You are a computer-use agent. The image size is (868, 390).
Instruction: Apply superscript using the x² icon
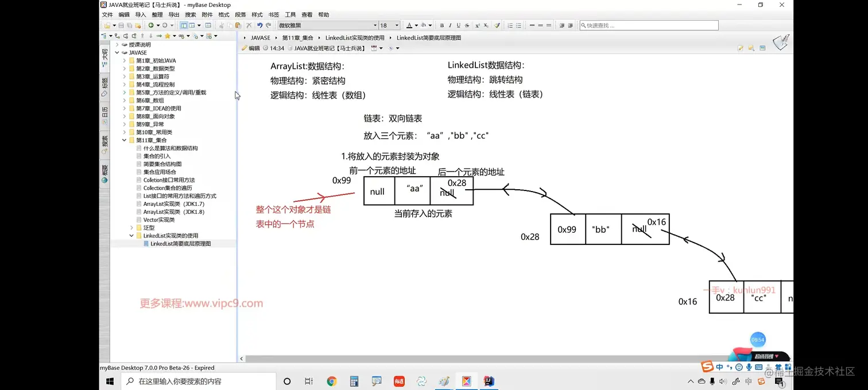478,26
